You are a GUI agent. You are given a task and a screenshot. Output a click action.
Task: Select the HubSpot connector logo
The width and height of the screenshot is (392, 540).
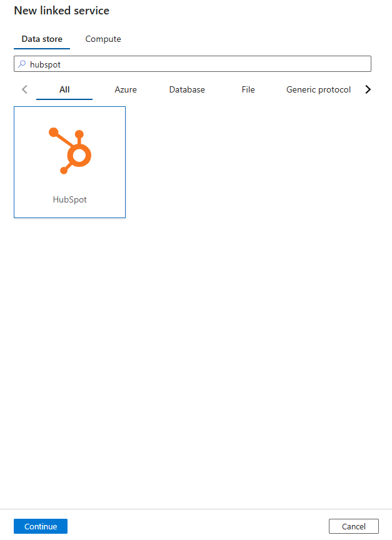pos(70,151)
